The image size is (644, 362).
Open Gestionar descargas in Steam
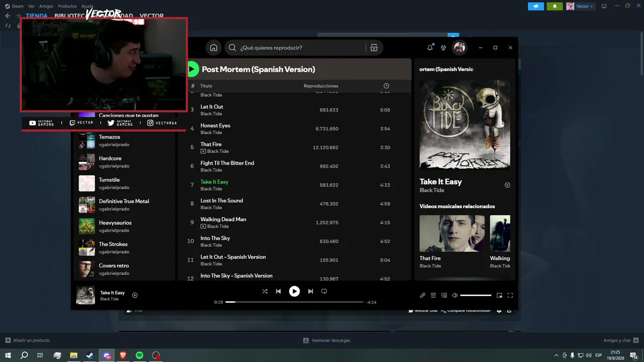tap(327, 340)
